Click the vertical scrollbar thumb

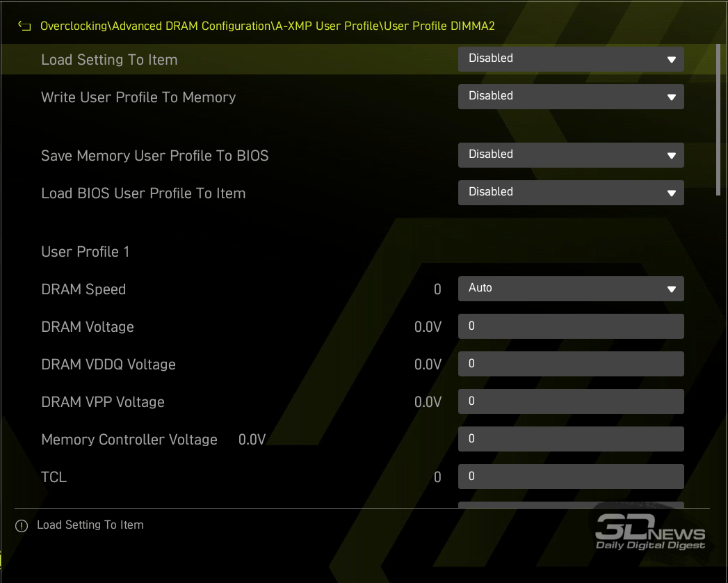click(719, 120)
